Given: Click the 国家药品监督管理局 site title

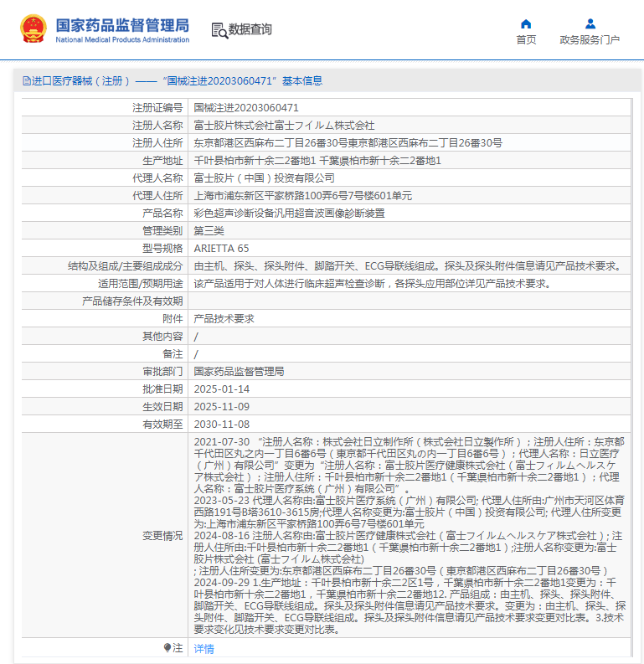Looking at the screenshot, I should pyautogui.click(x=122, y=25).
